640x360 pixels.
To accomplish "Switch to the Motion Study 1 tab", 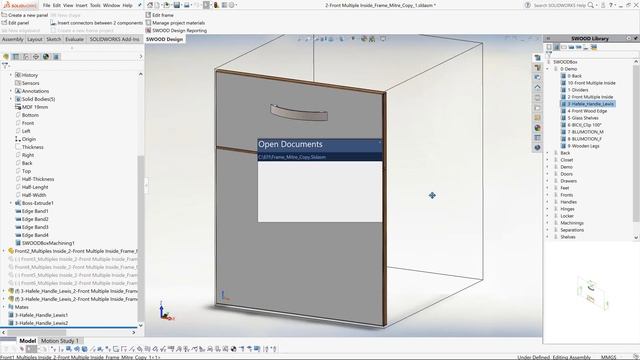I will click(60, 341).
